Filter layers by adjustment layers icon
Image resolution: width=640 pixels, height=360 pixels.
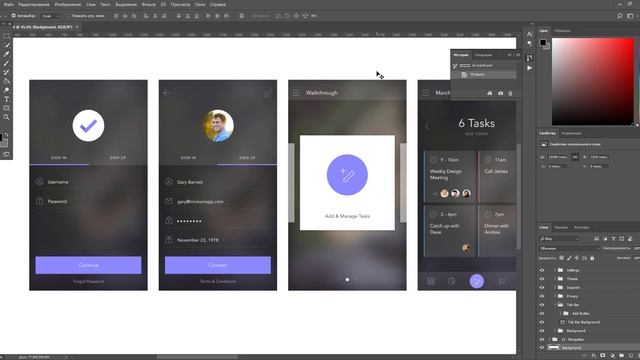coord(605,239)
